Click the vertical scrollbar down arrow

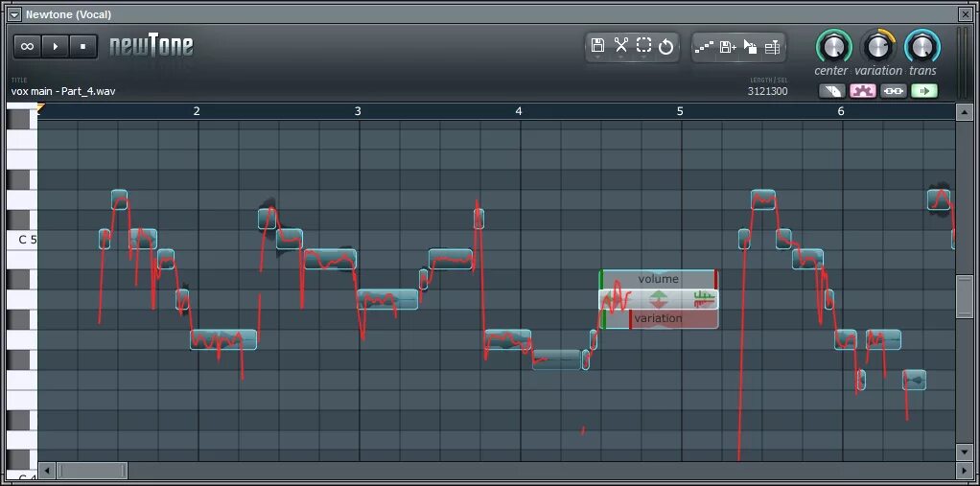965,451
